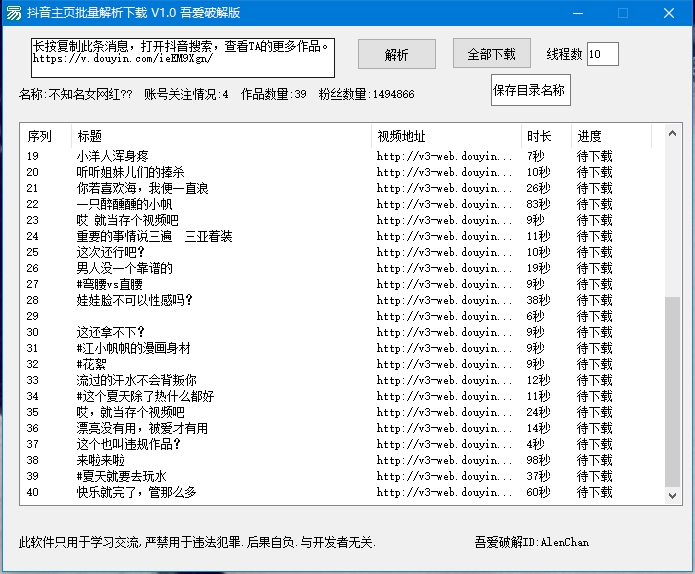
Task: Click the 视频地址 column header
Action: click(x=445, y=136)
